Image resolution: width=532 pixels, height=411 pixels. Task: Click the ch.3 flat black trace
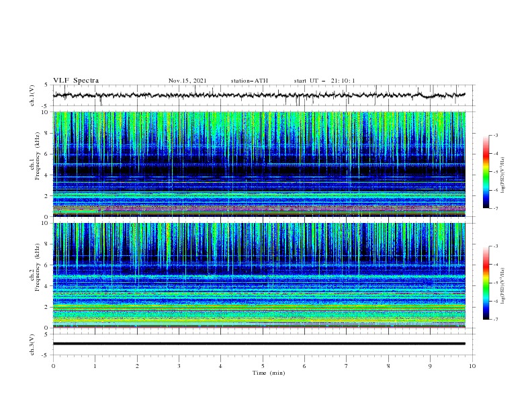259,344
